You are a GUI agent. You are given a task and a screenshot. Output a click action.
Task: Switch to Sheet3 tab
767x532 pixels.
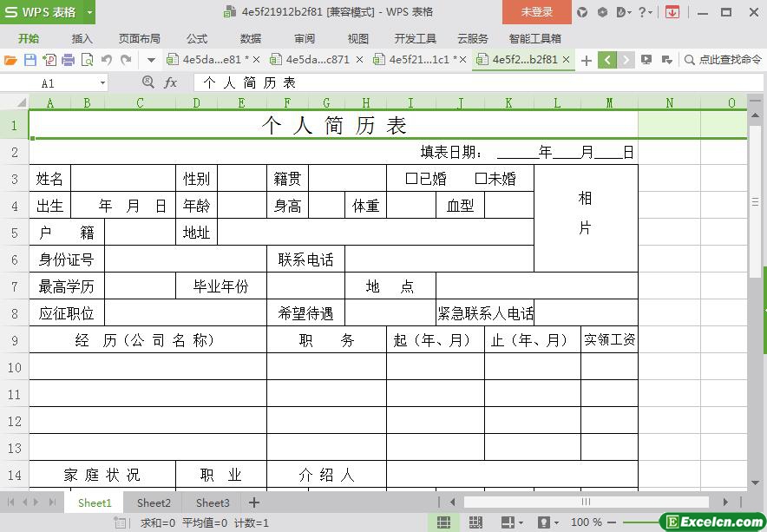[213, 502]
